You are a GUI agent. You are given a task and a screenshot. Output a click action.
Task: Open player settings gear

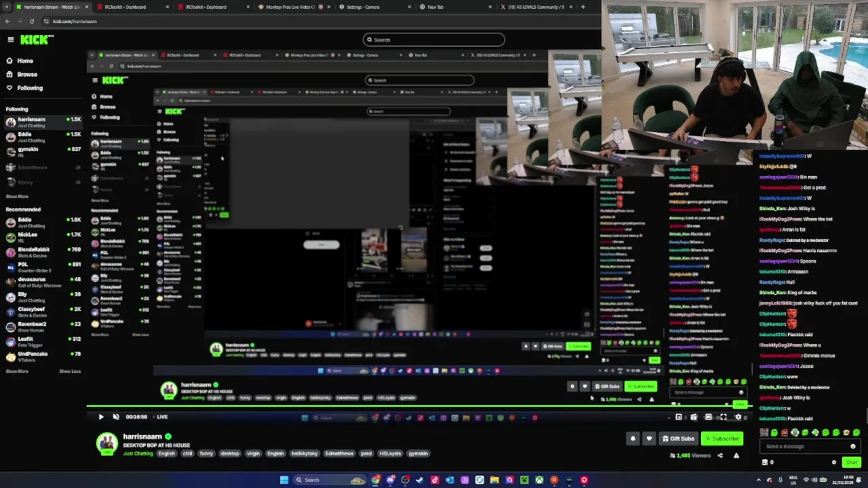(x=738, y=418)
